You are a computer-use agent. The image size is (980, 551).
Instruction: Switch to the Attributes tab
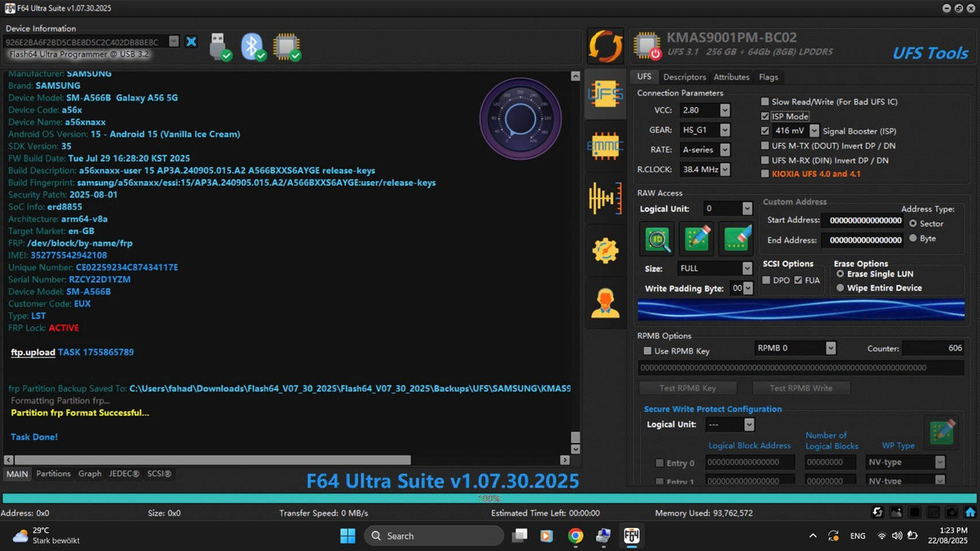click(x=731, y=77)
